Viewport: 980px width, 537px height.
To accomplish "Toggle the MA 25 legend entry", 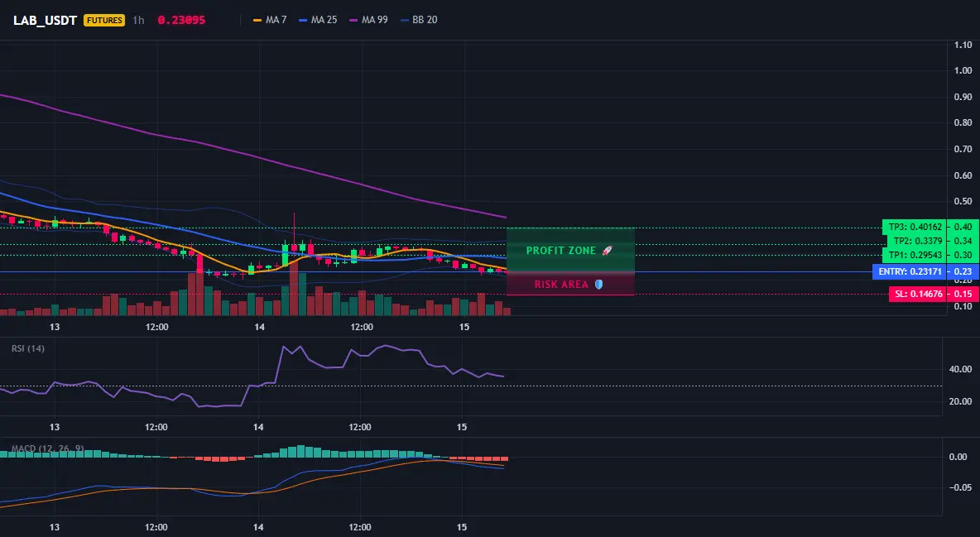I will [318, 20].
